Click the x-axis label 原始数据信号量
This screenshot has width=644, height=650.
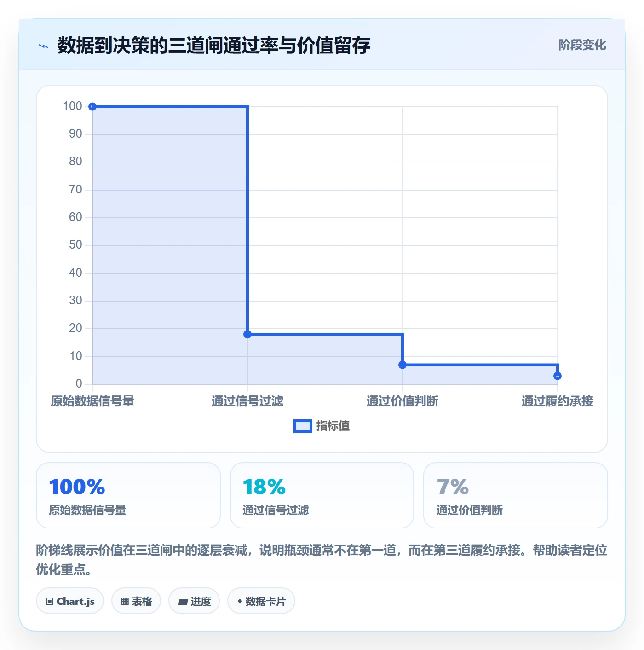point(92,401)
